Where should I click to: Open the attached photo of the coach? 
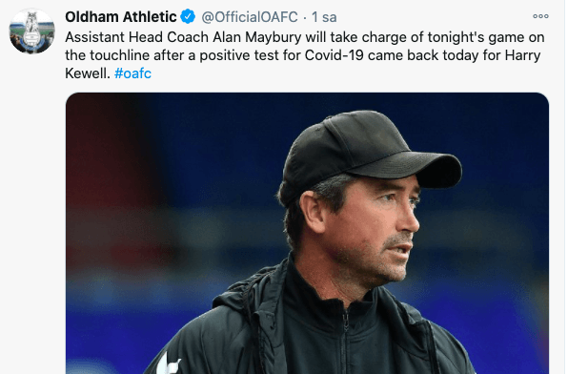[307, 233]
